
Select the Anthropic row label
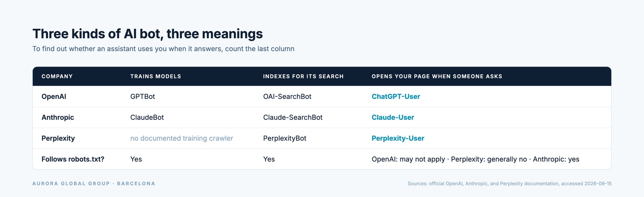coord(58,117)
